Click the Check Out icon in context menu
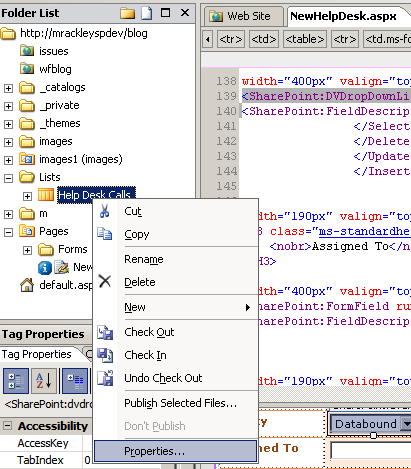Image resolution: width=411 pixels, height=469 pixels. (x=105, y=332)
